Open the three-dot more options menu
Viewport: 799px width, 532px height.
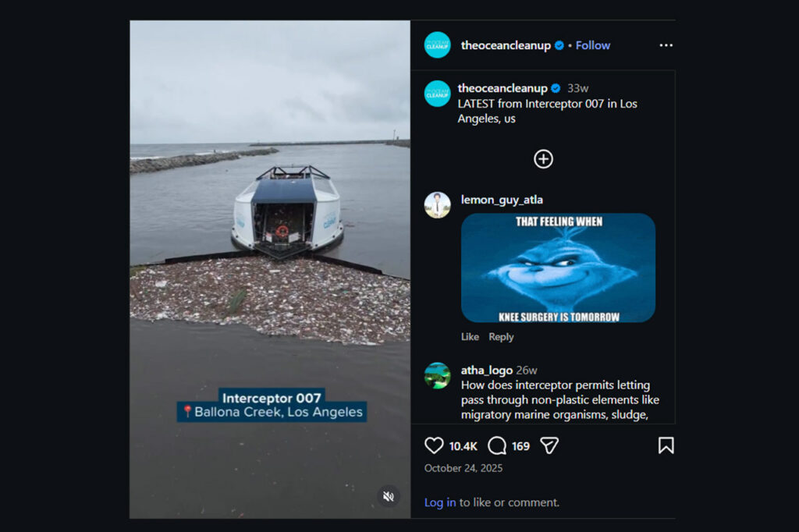[x=666, y=45]
